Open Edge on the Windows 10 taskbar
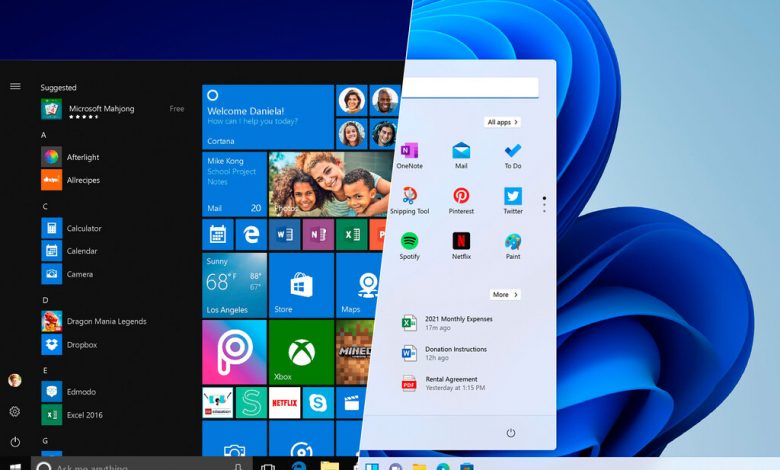Image resolution: width=780 pixels, height=470 pixels. click(x=298, y=466)
